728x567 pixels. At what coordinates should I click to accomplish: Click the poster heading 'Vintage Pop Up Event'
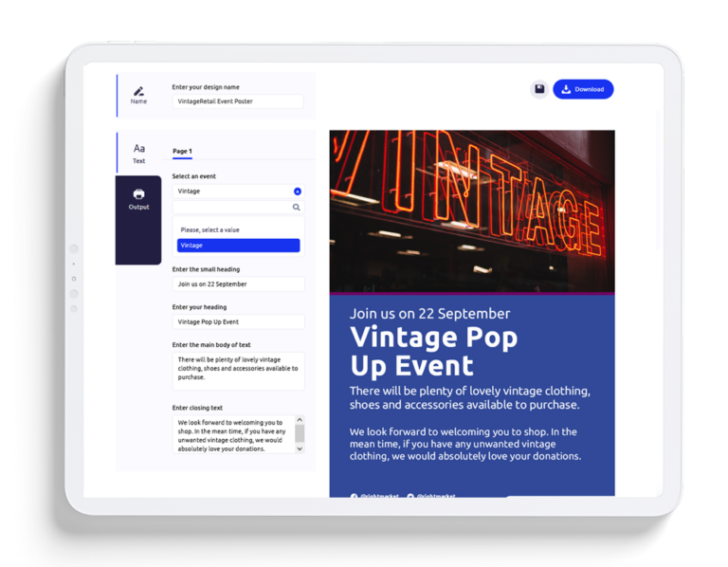[434, 351]
